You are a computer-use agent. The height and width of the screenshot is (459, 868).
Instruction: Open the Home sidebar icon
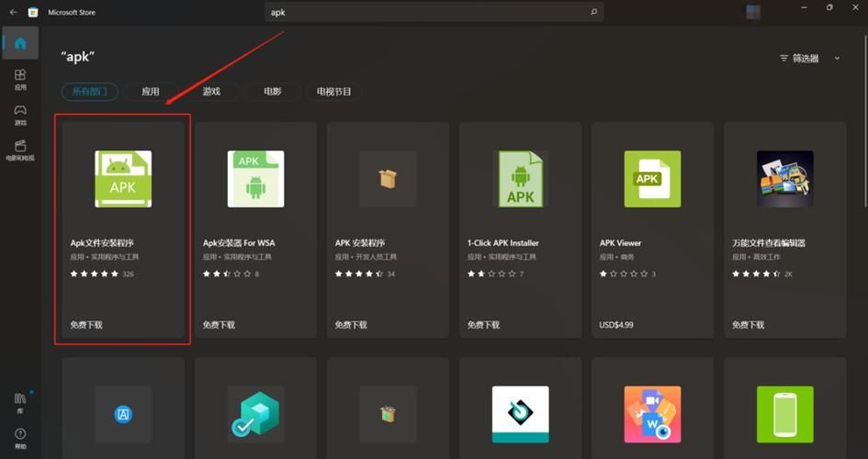[20, 42]
